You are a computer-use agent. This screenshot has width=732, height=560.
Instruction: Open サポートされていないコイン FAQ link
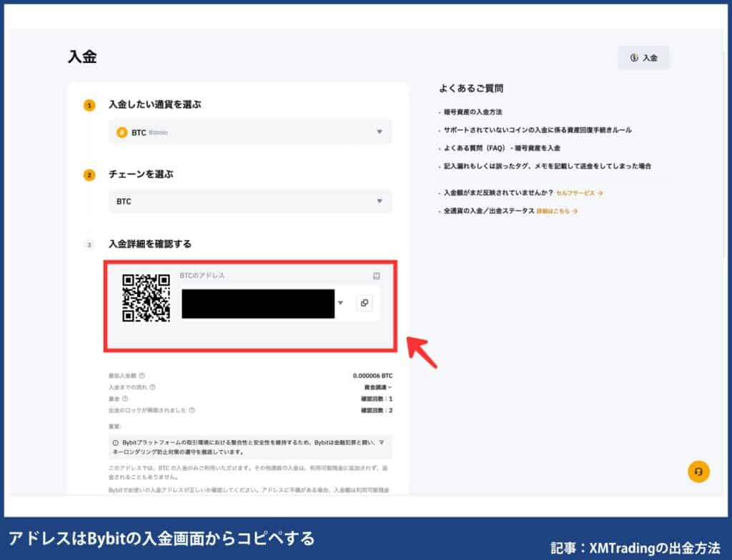pos(538,130)
